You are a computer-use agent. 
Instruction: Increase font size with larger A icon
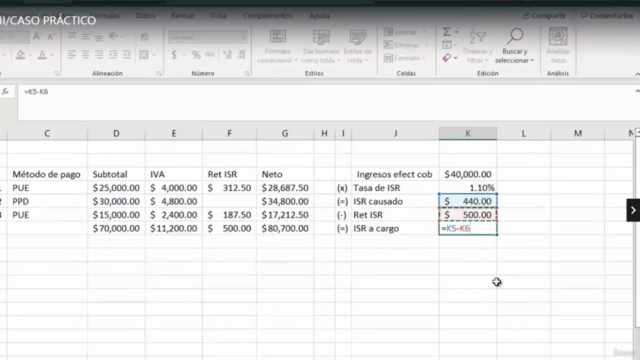[37, 37]
